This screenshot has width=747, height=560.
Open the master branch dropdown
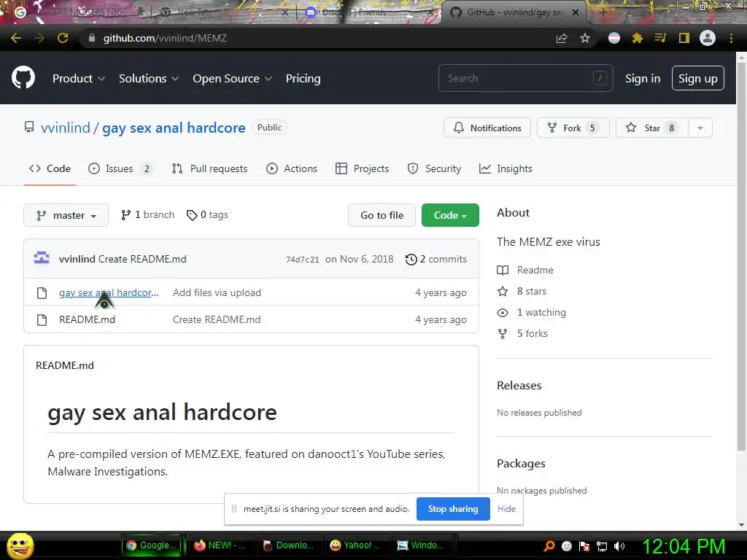pyautogui.click(x=66, y=215)
